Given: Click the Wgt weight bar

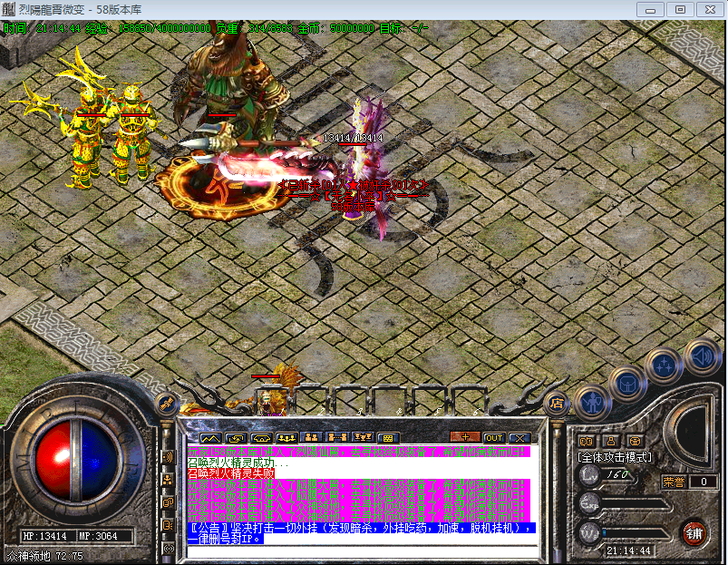Looking at the screenshot, I should click(x=636, y=533).
